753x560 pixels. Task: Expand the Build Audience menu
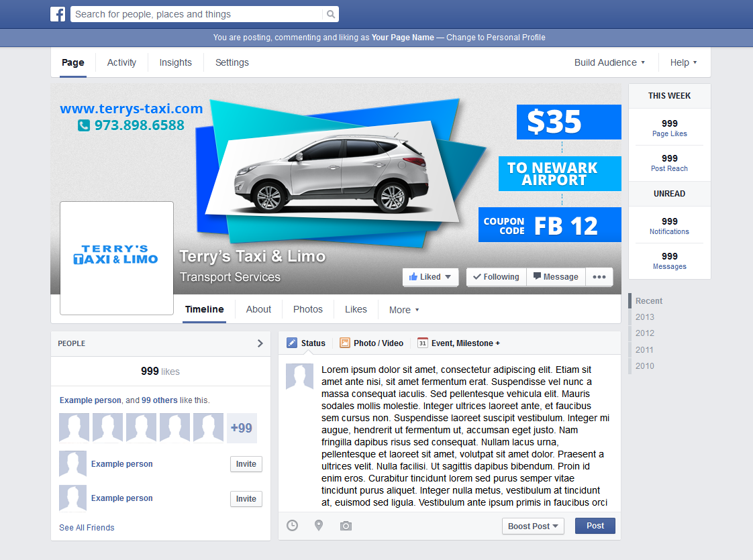tap(609, 62)
